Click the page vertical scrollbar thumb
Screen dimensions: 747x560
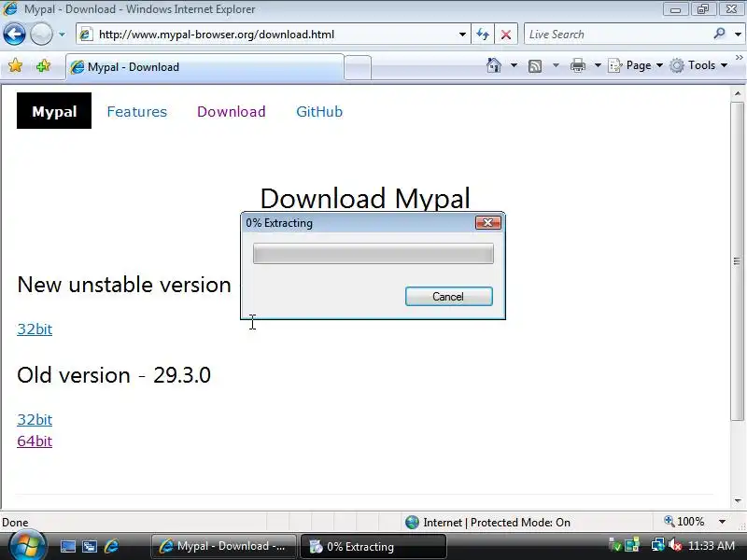737,260
